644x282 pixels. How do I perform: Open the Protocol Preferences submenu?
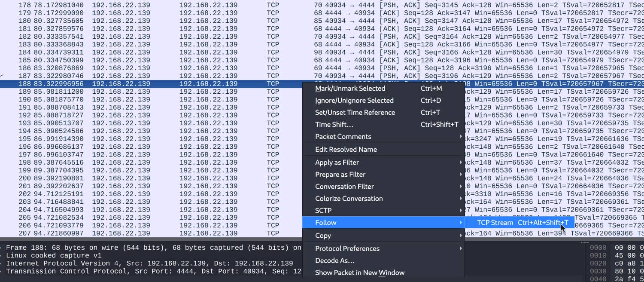(347, 248)
